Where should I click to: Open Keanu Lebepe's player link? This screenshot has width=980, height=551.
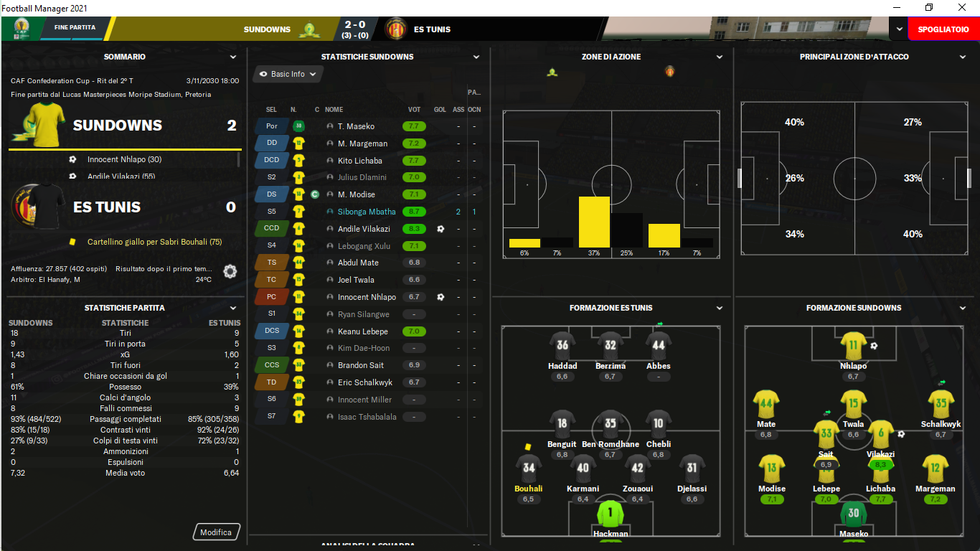pos(363,331)
